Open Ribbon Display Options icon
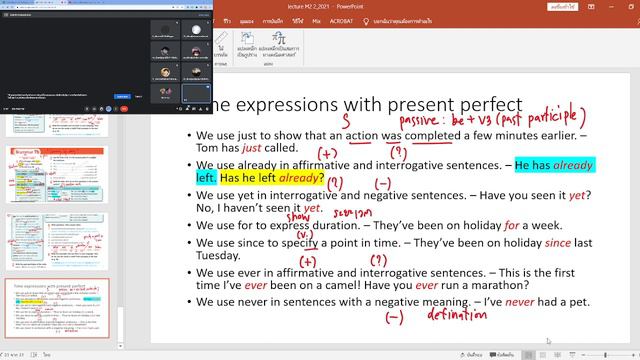640x360 pixels. 591,7
